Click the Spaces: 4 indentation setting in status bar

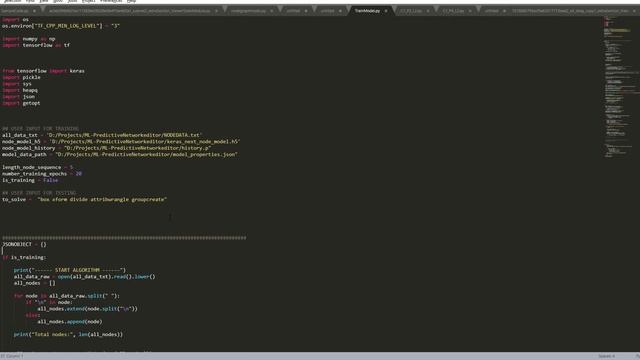[607, 356]
